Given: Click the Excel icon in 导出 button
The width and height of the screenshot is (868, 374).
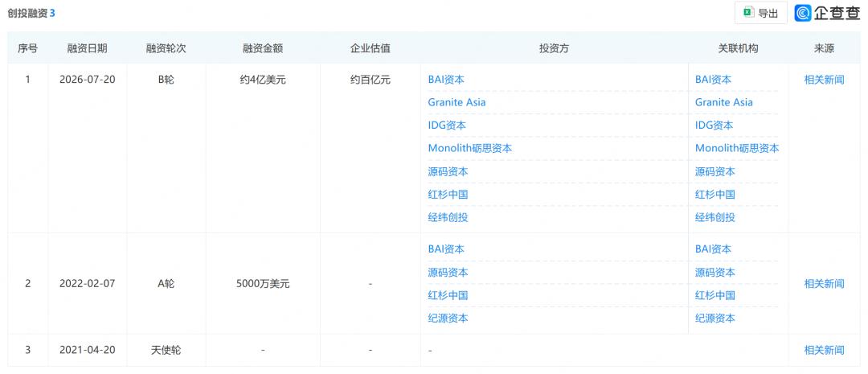Looking at the screenshot, I should pos(748,14).
